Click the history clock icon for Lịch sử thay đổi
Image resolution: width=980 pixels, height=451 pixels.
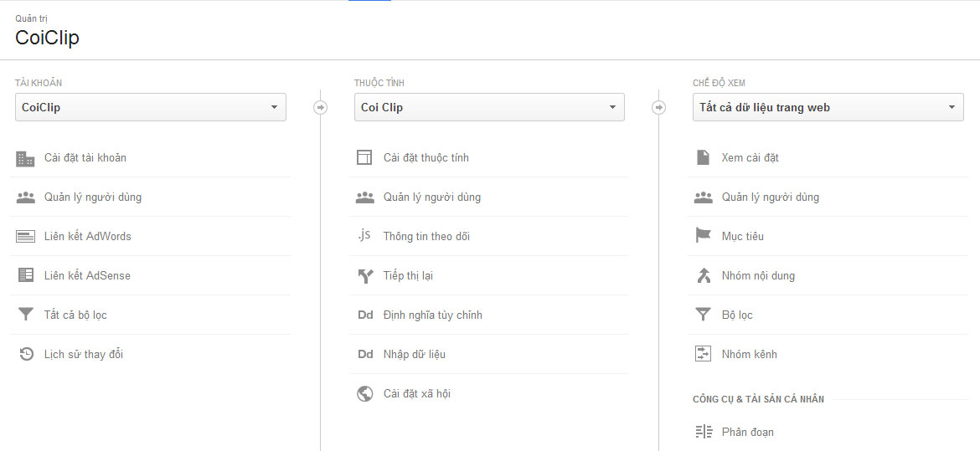point(26,354)
